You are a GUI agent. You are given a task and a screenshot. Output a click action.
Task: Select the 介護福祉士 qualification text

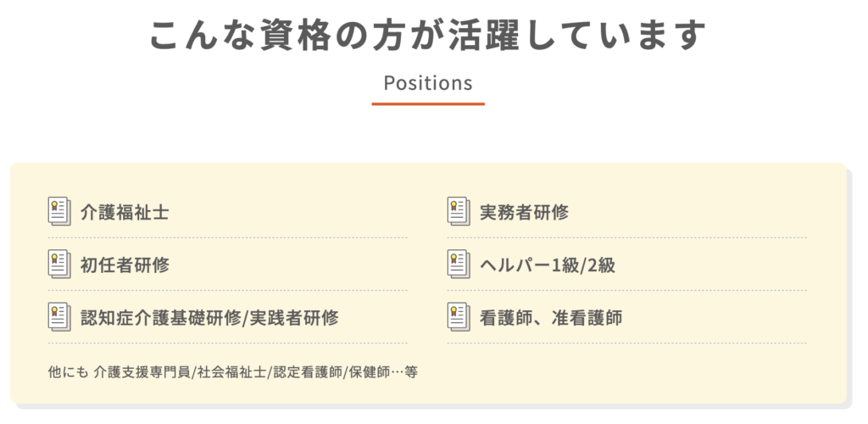tap(125, 212)
